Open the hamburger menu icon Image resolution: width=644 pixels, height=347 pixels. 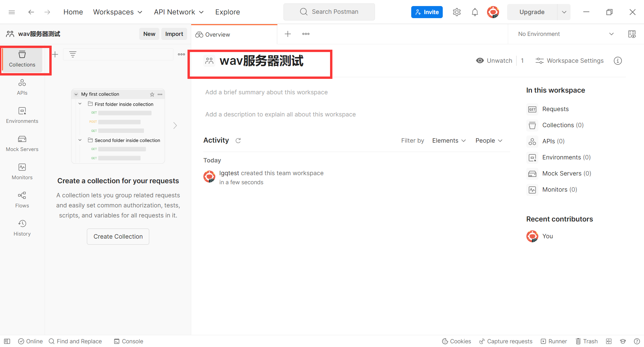tap(12, 12)
